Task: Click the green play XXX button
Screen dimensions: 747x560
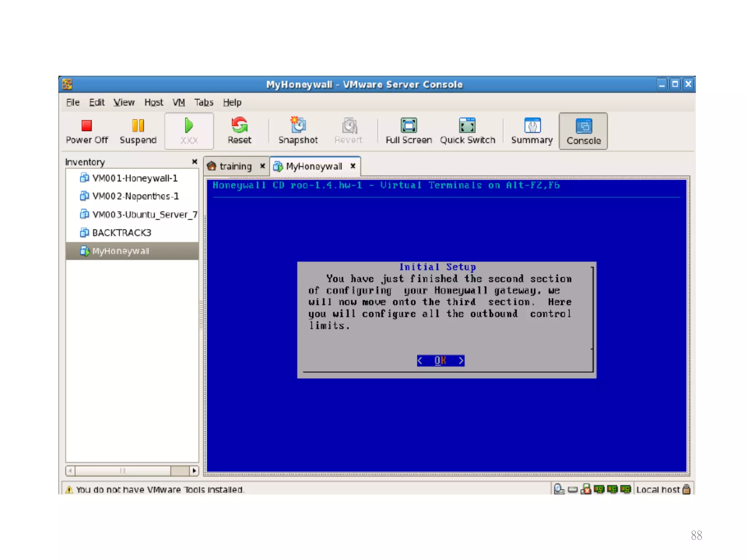Action: tap(189, 131)
